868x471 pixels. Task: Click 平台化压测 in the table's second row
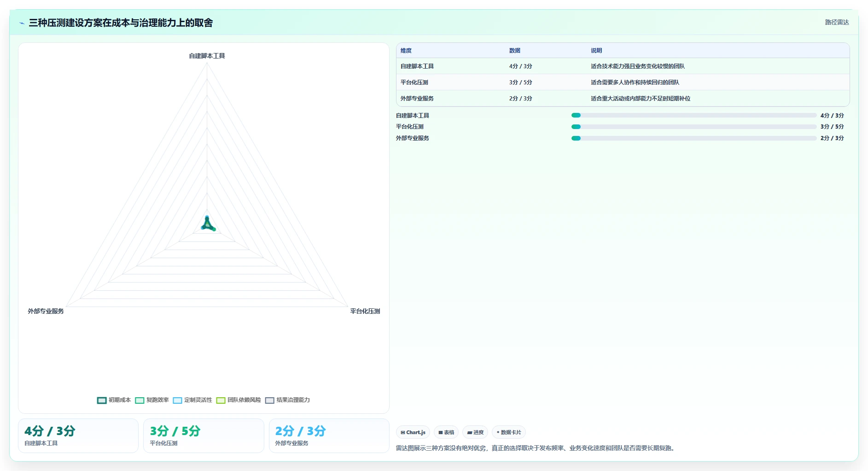(414, 82)
